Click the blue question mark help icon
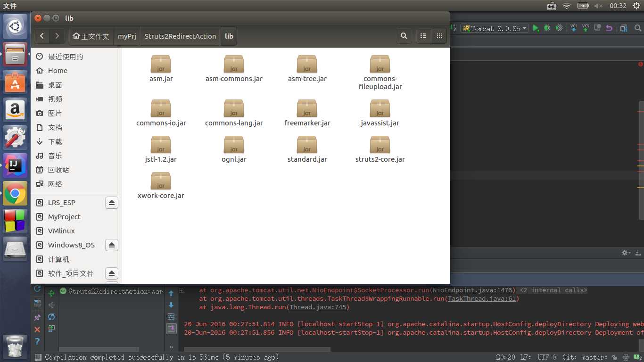Image resolution: width=644 pixels, height=362 pixels. pyautogui.click(x=37, y=341)
